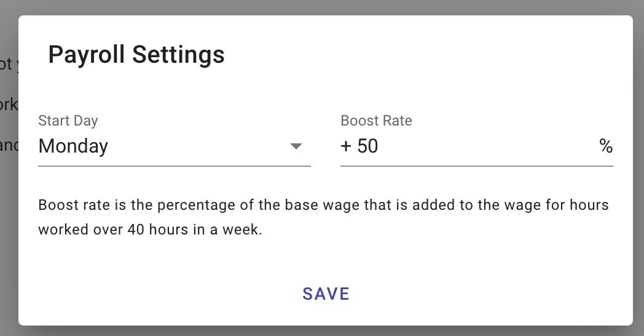Click the underline beneath the Start Day dropdown
The image size is (644, 336).
(x=174, y=166)
